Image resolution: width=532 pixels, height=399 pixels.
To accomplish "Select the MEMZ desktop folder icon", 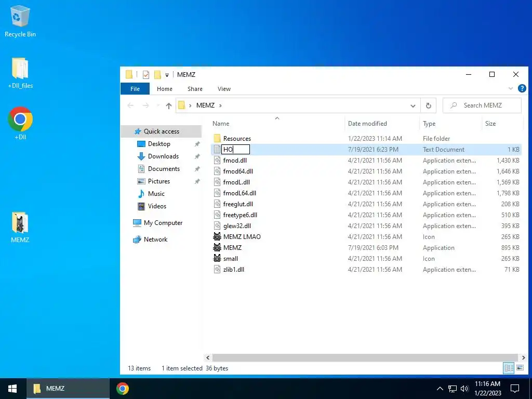I will point(20,228).
